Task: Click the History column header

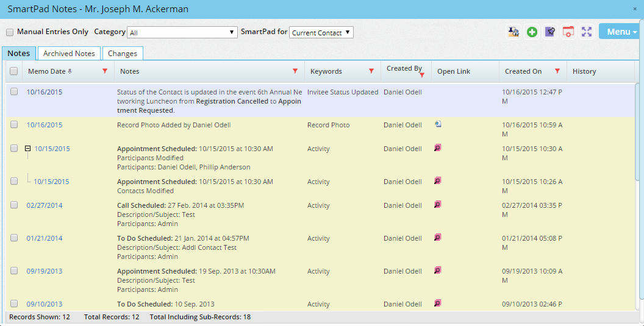Action: coord(584,71)
